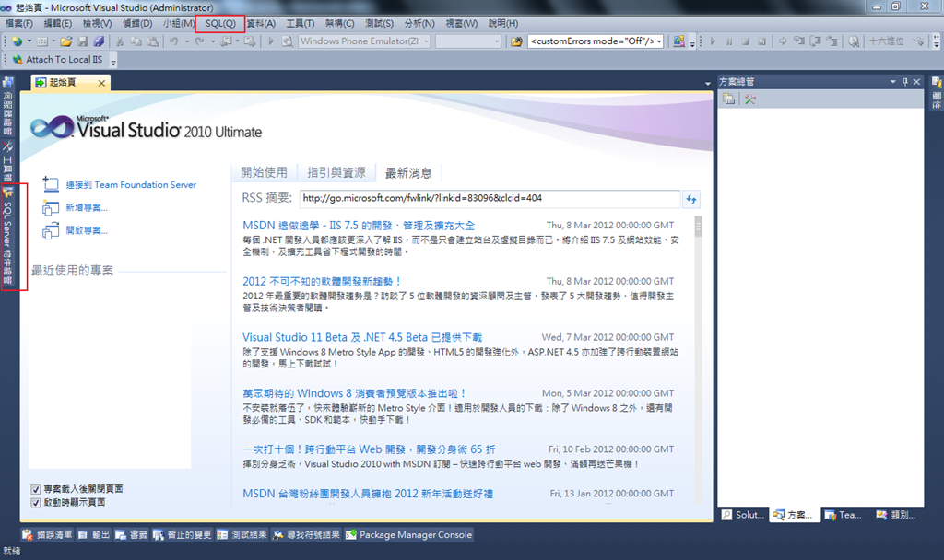
Task: Click the Redo arrow icon
Action: point(199,41)
